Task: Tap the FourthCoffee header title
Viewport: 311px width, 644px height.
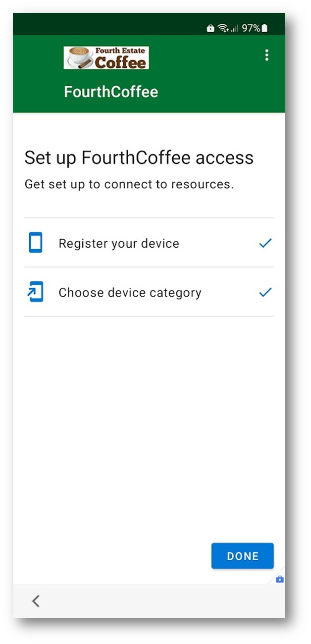Action: 111,92
